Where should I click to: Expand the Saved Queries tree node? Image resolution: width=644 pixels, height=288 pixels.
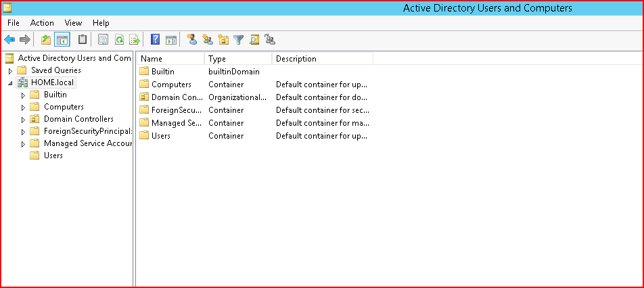pyautogui.click(x=11, y=71)
